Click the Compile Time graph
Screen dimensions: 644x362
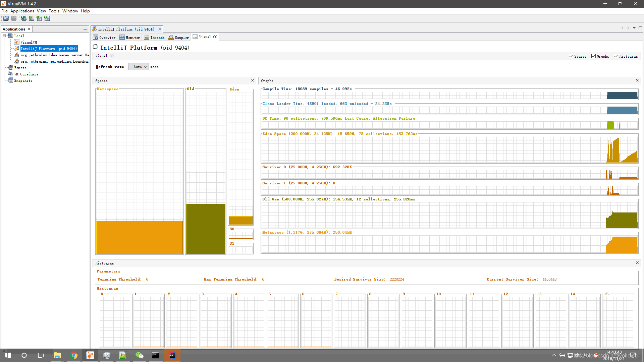click(449, 96)
